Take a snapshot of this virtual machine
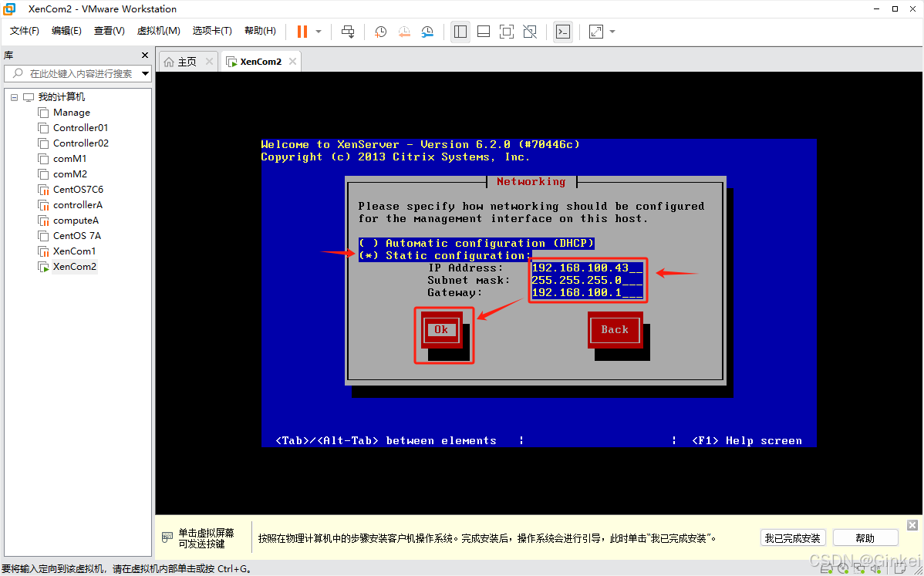This screenshot has height=576, width=924. click(381, 32)
